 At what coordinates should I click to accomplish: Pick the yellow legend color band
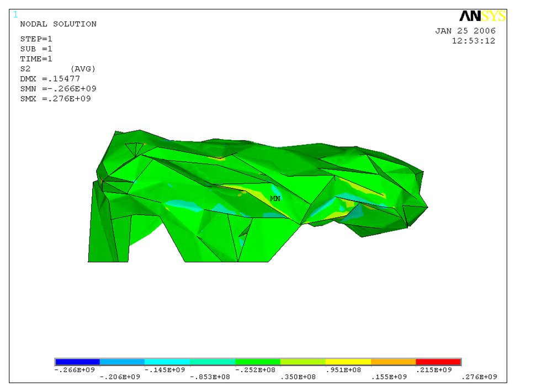348,362
